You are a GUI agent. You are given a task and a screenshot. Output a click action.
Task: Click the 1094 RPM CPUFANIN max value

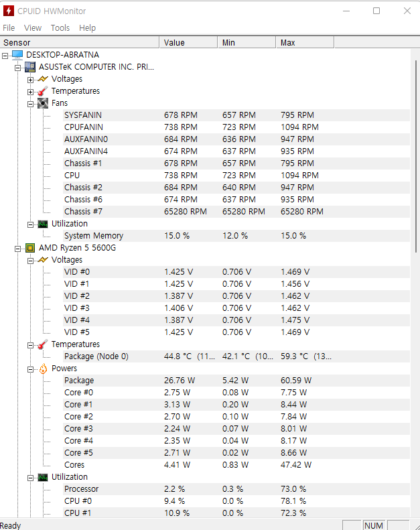point(299,127)
